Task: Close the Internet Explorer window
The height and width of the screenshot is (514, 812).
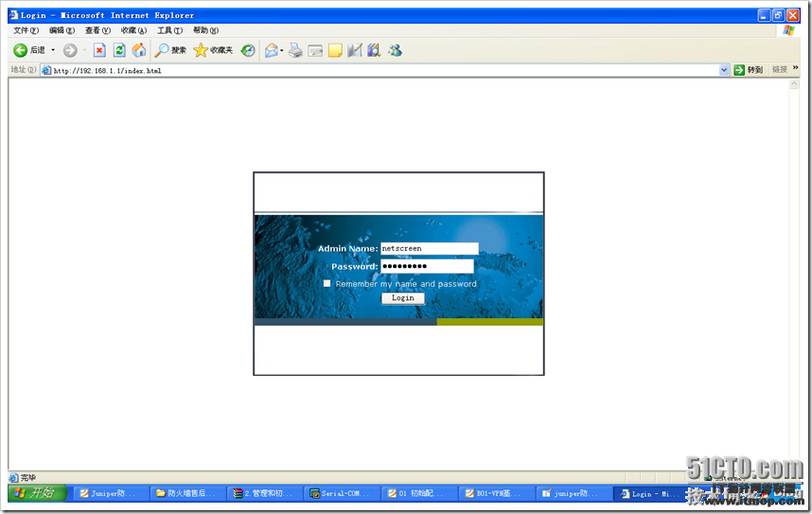Action: click(x=792, y=15)
